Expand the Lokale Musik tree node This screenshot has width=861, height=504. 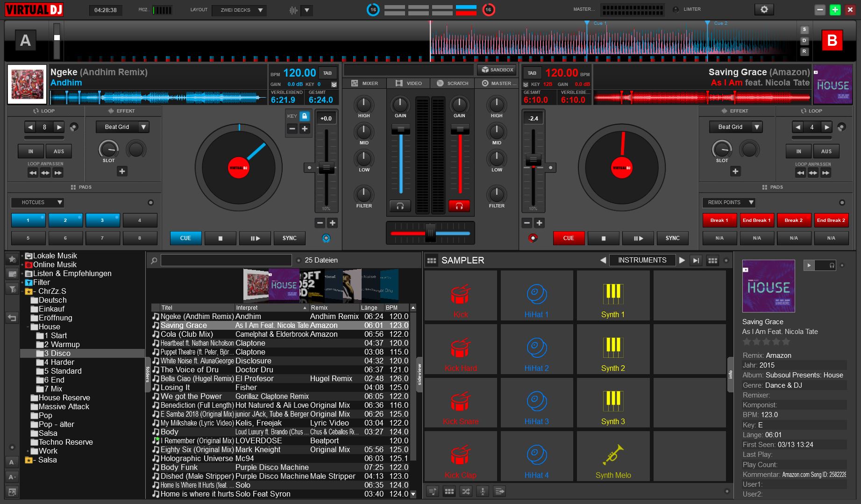pos(22,256)
